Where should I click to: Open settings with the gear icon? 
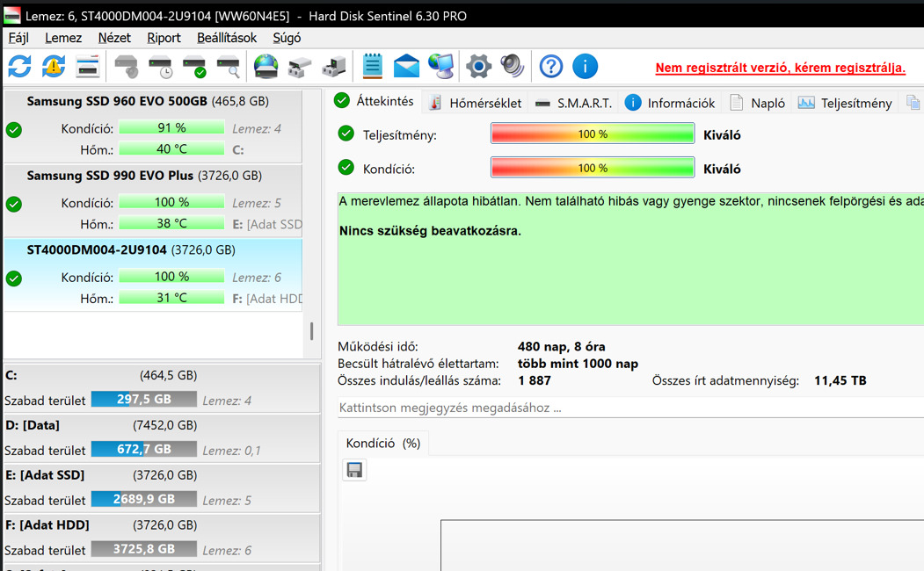(478, 66)
